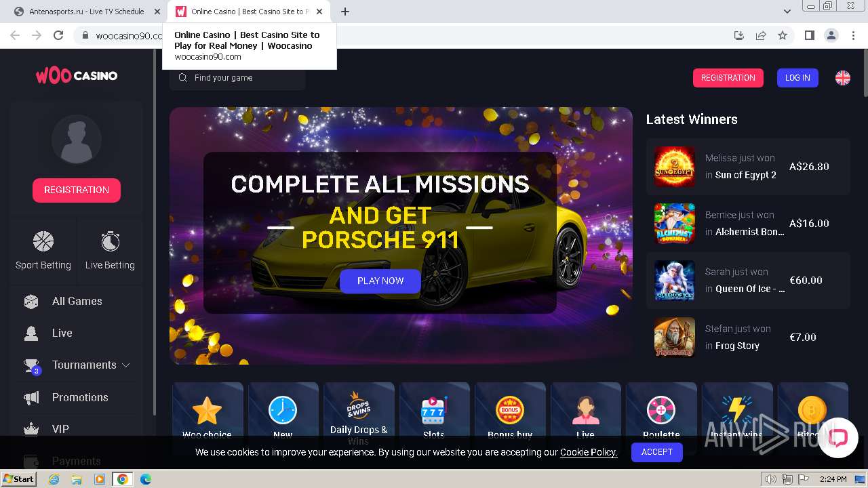
Task: Click the search magnifier icon
Action: coord(182,78)
